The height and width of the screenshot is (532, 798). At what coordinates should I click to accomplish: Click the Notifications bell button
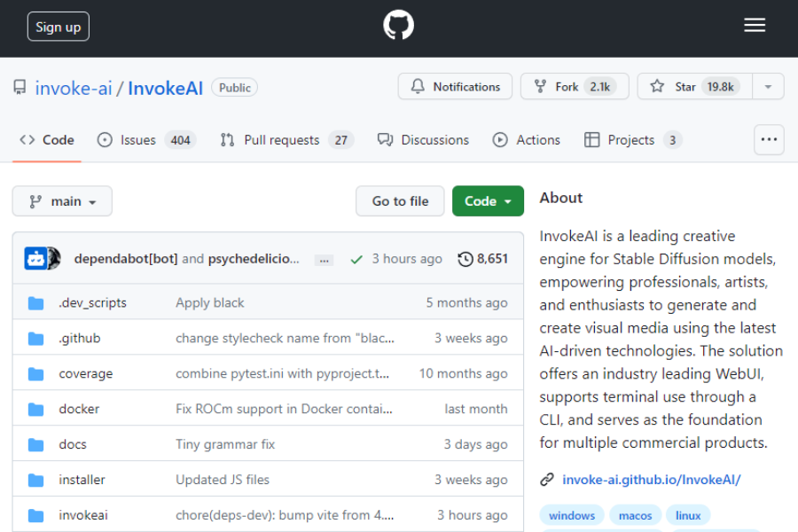455,87
